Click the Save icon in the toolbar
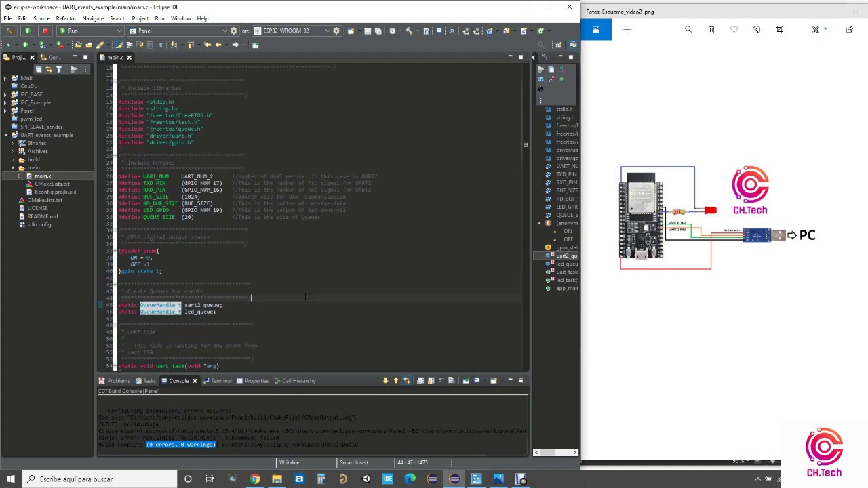Viewport: 868px width, 488px height. (x=368, y=30)
